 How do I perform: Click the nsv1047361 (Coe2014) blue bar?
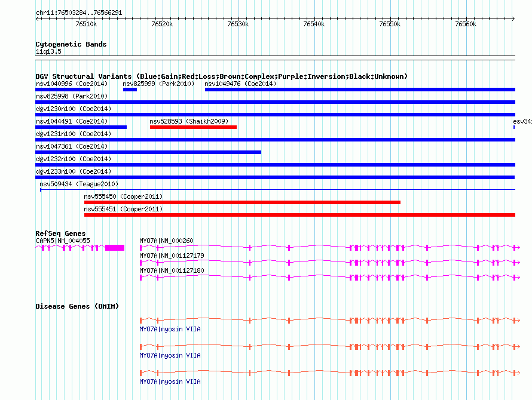coord(148,152)
